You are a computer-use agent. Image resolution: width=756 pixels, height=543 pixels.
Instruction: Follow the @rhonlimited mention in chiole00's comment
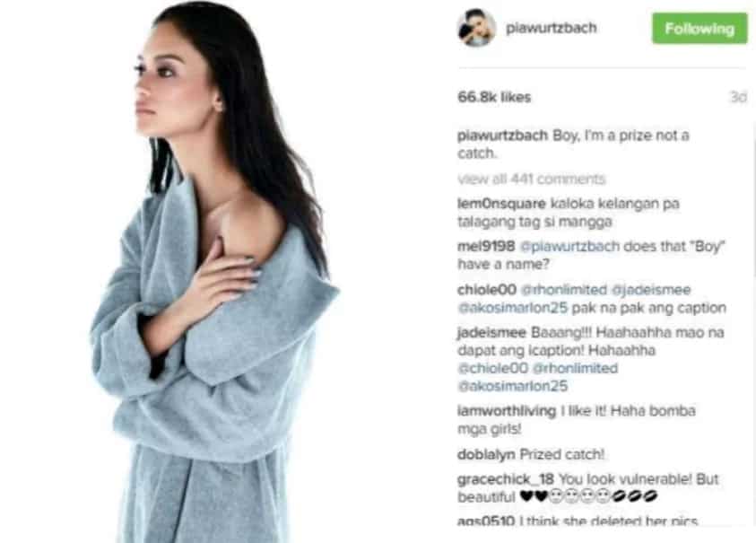click(x=564, y=290)
